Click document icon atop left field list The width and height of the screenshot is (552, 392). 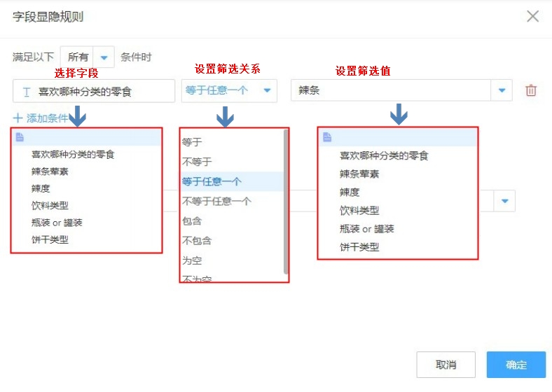20,137
